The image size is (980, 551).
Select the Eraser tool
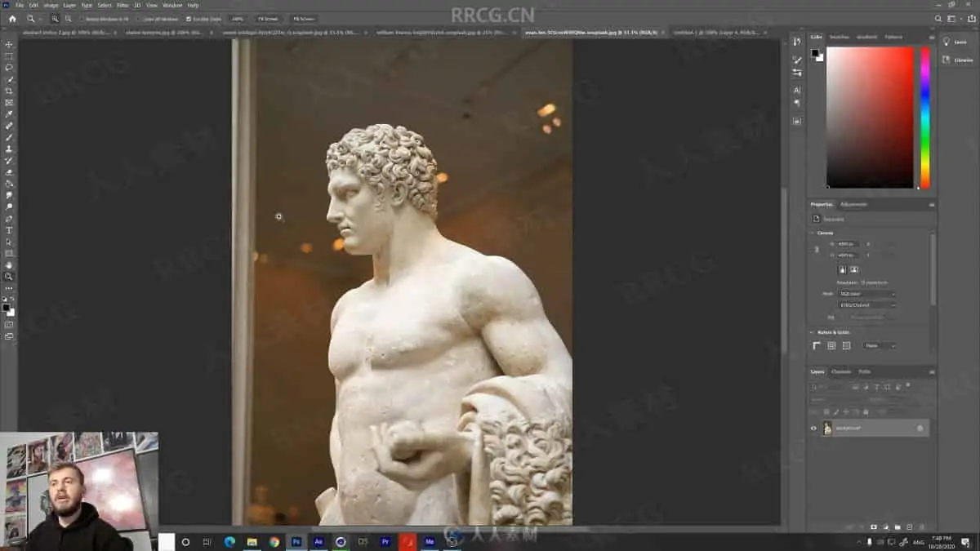[9, 172]
